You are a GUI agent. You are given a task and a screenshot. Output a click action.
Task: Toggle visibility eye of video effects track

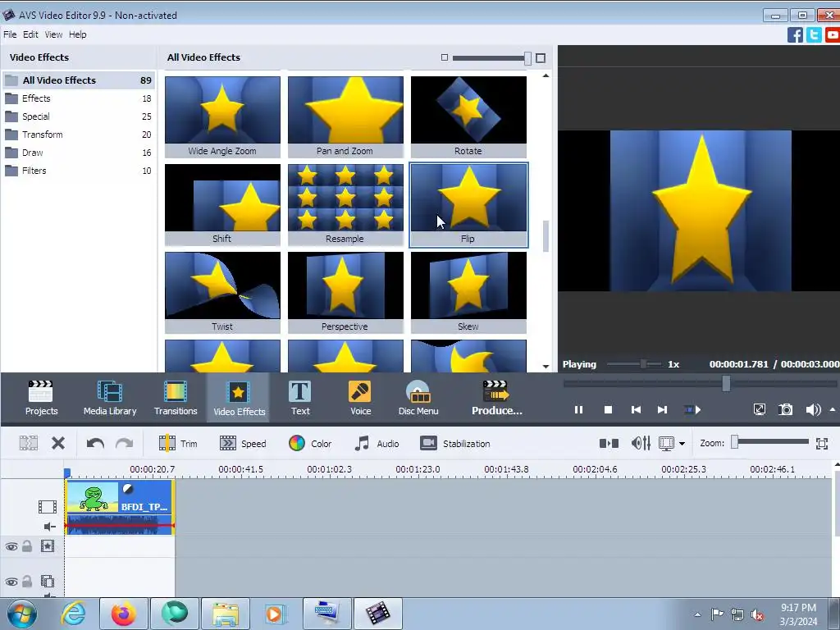click(x=11, y=546)
